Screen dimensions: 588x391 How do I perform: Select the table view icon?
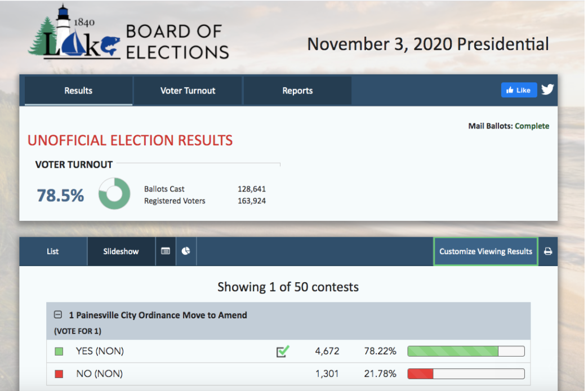166,251
